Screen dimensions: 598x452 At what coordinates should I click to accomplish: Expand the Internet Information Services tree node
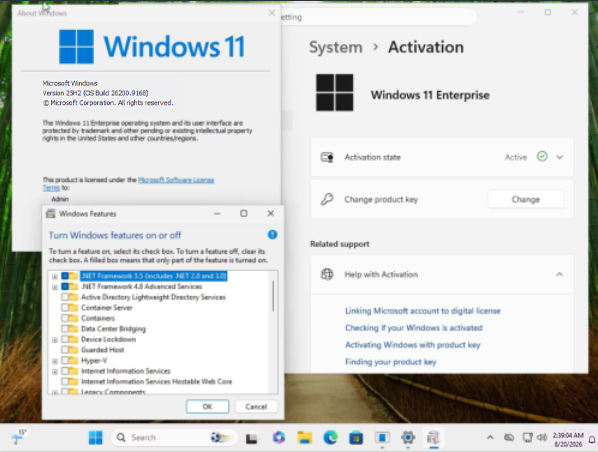[55, 371]
